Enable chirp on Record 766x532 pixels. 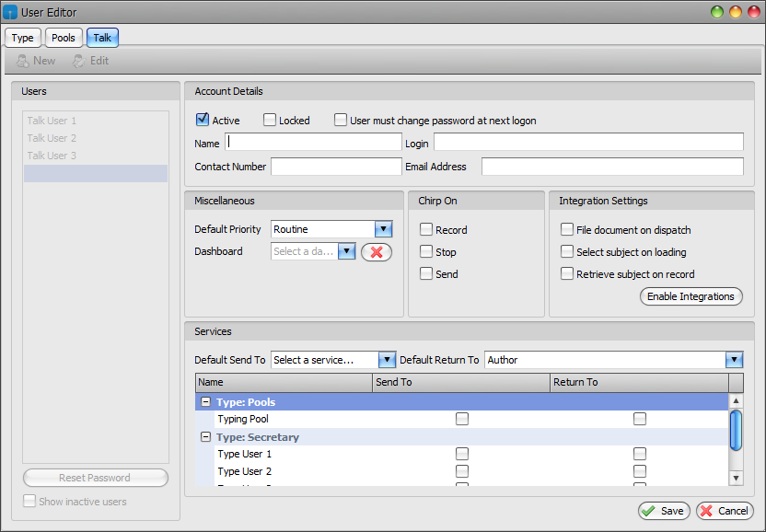point(426,229)
